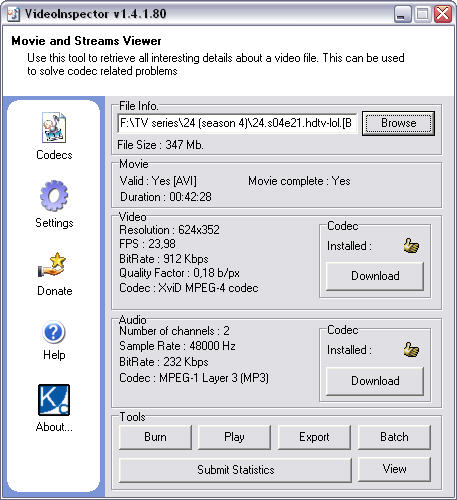Viewport: 457px width, 500px height.
Task: Click the 'Sample Rate : 48000 Hz' text
Action: pyautogui.click(x=177, y=346)
